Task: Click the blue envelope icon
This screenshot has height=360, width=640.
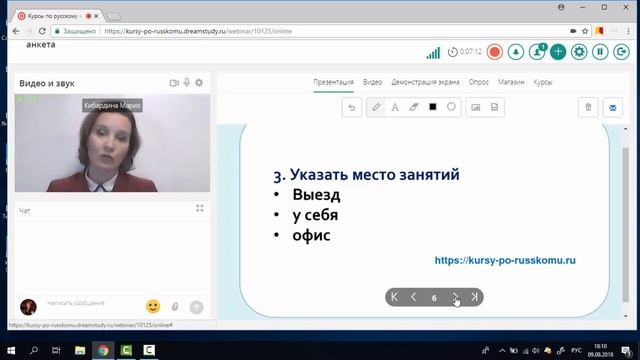Action: (613, 108)
